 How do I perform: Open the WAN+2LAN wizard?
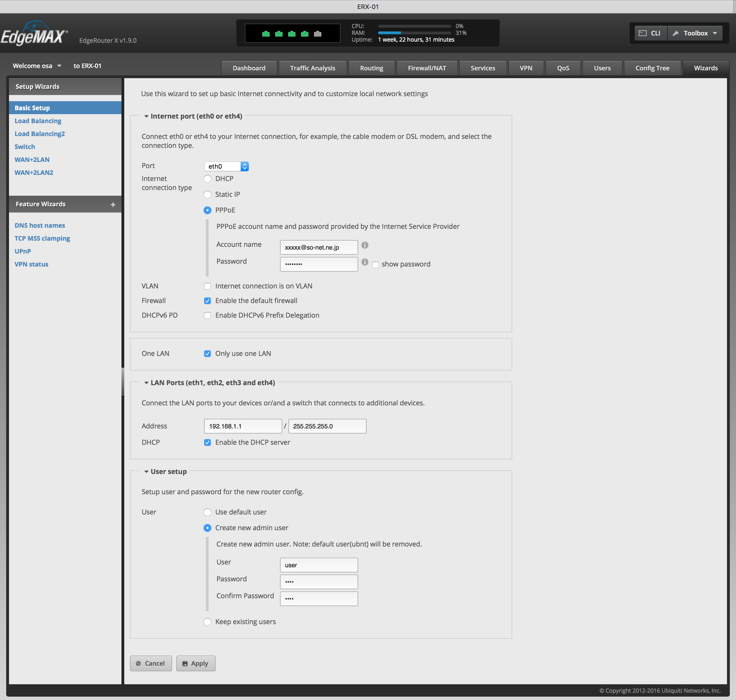(x=32, y=160)
